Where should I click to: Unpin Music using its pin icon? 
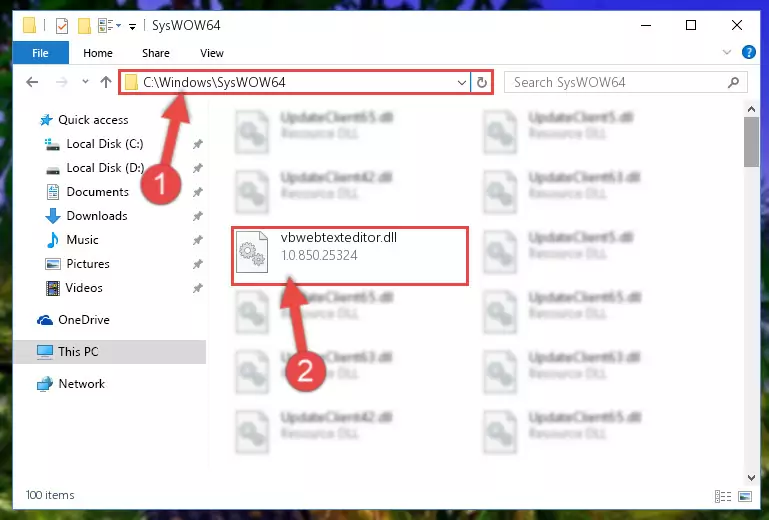[197, 240]
